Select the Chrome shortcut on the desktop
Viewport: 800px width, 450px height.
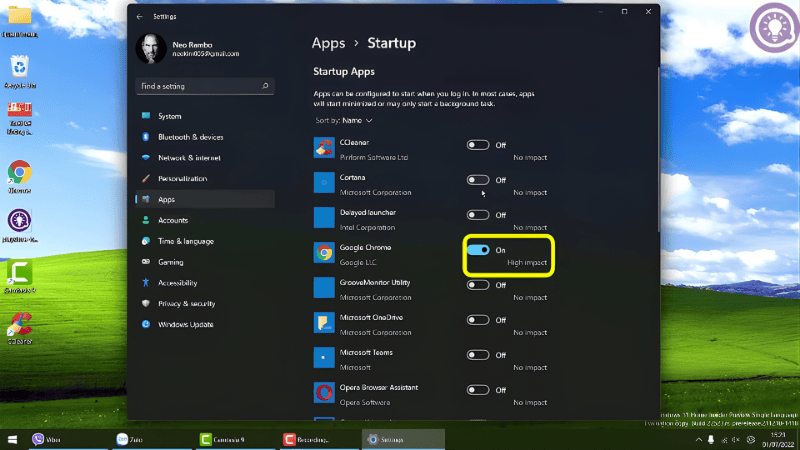click(19, 177)
